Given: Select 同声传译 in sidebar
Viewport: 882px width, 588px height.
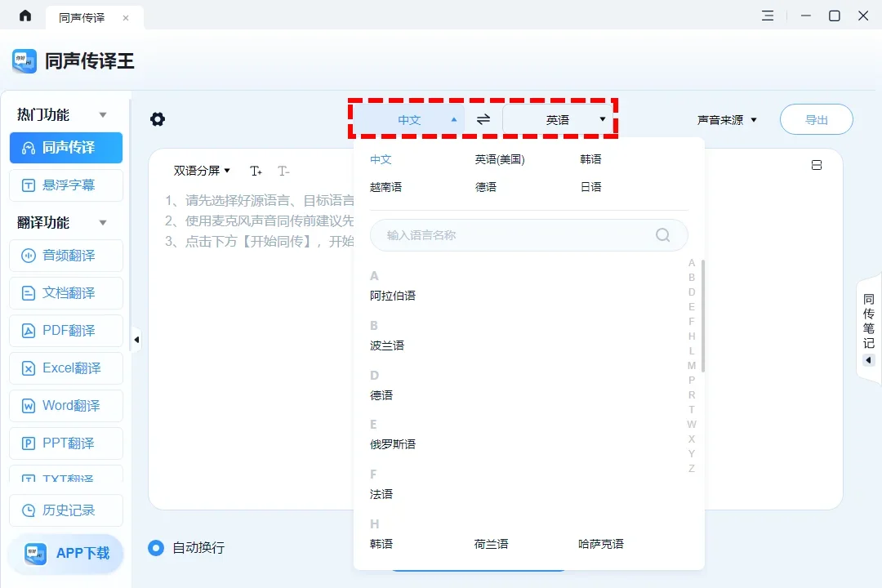Looking at the screenshot, I should (x=66, y=148).
